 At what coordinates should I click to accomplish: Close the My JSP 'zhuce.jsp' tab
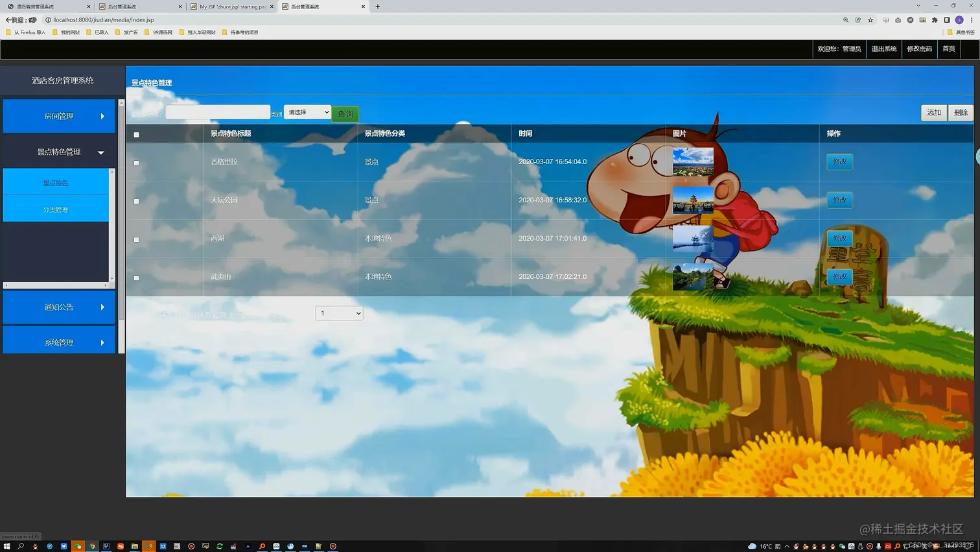(x=272, y=6)
